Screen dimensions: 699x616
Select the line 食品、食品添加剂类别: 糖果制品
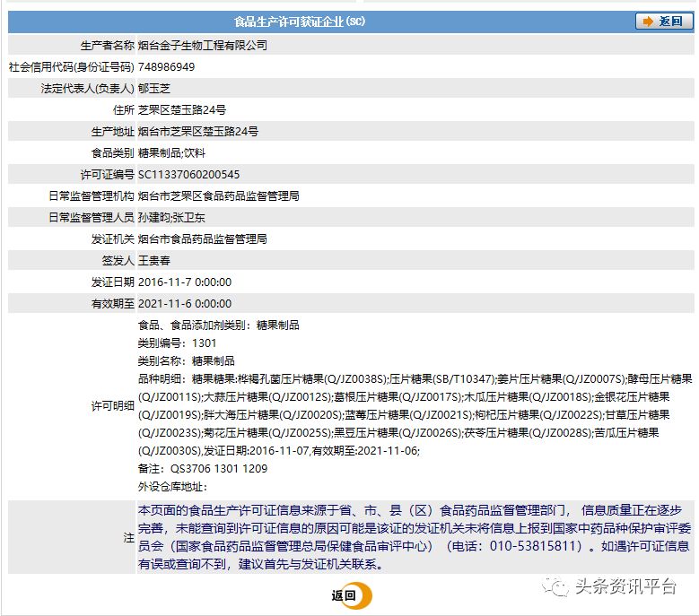pyautogui.click(x=218, y=325)
